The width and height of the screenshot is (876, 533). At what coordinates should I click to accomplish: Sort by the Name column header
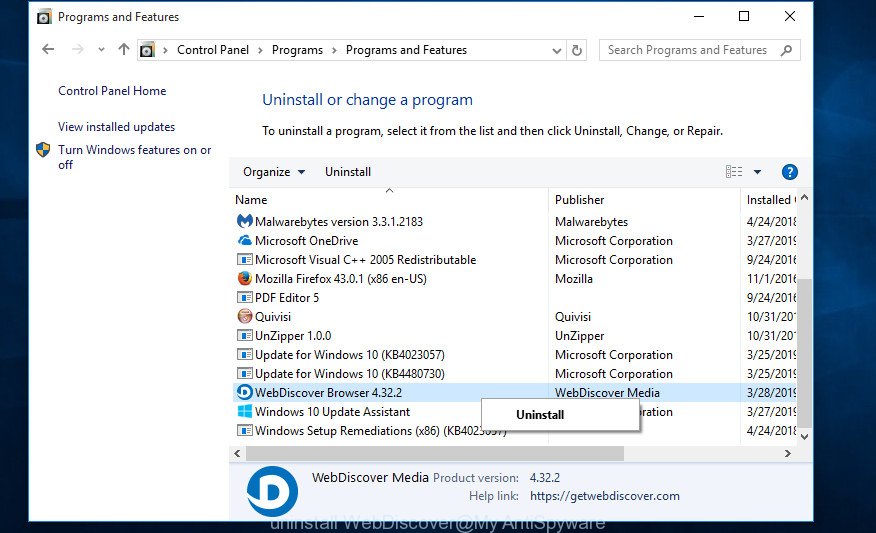[389, 199]
